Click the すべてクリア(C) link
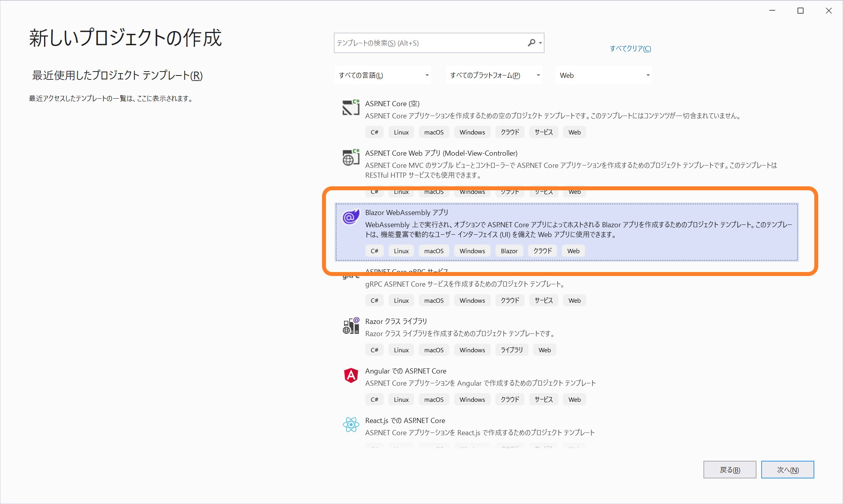This screenshot has height=504, width=843. tap(630, 48)
